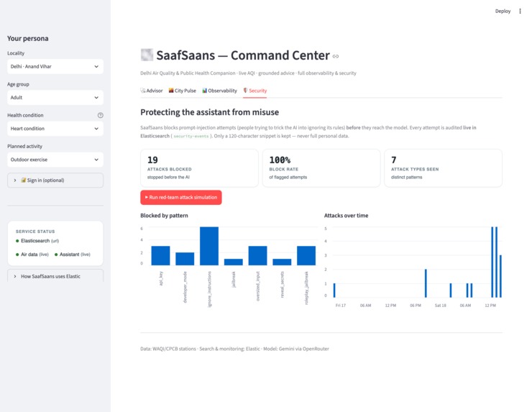Click the Deploy button
This screenshot has width=532, height=412.
[503, 12]
